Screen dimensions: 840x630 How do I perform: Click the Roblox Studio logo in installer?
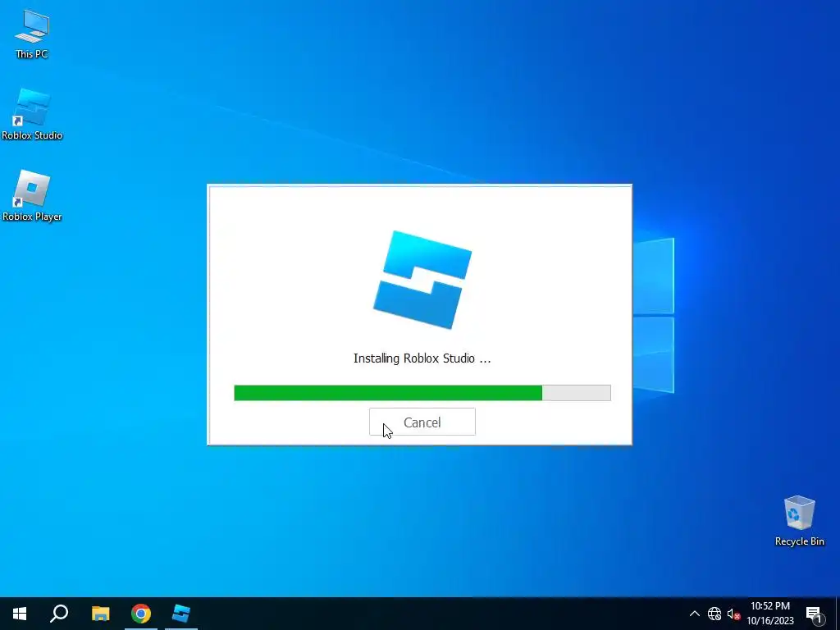(x=422, y=280)
